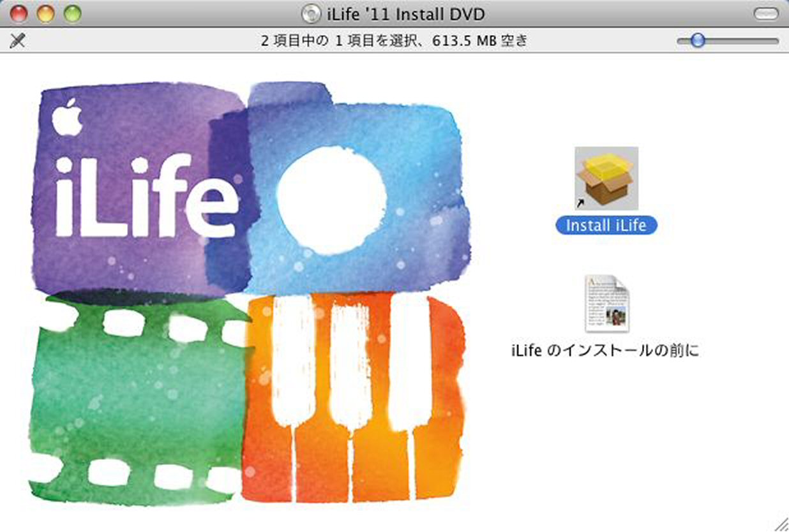Click the iLife のインストールの前に file name
This screenshot has width=789, height=532.
[605, 350]
